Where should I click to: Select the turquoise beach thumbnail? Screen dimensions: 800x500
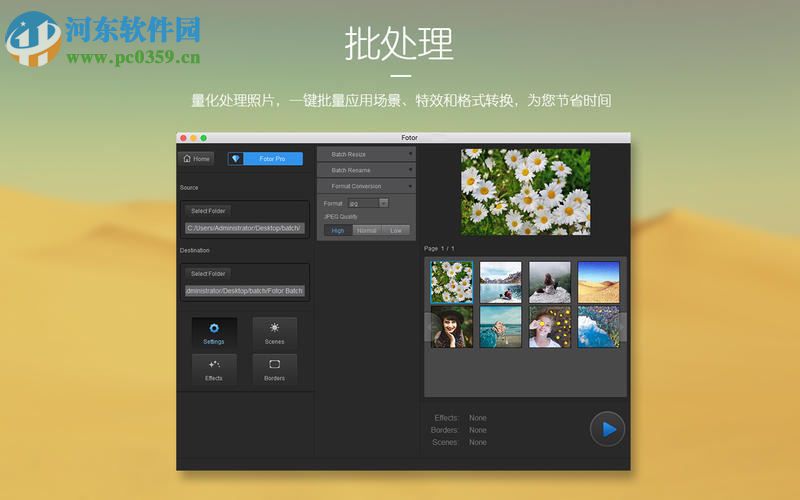[501, 327]
